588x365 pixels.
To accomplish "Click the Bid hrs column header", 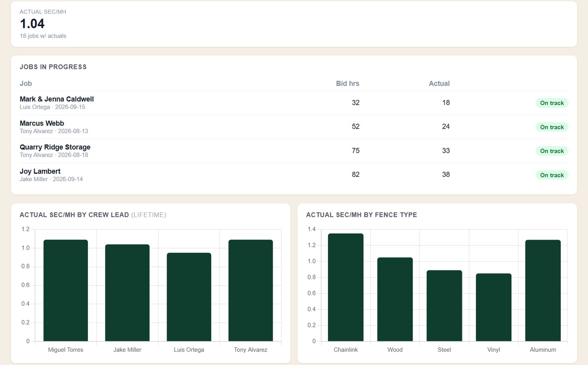I will click(x=347, y=84).
